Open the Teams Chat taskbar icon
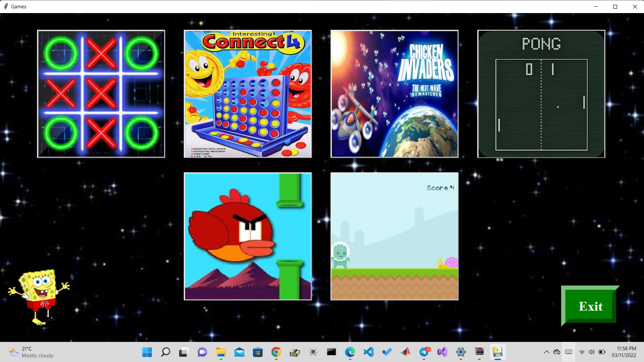This screenshot has height=362, width=644. 202,352
